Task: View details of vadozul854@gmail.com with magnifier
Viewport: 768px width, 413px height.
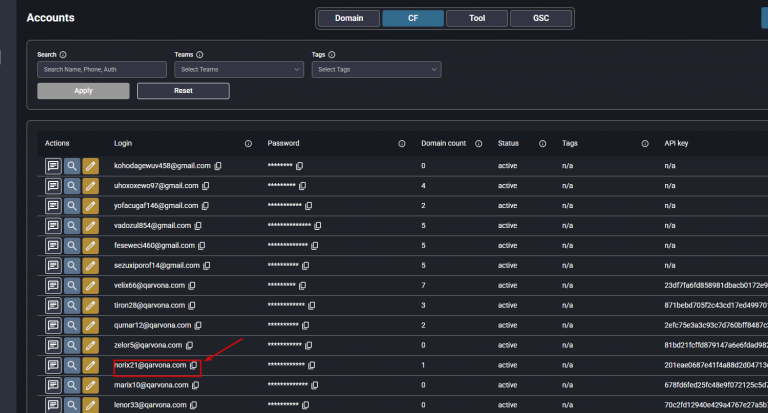Action: click(72, 226)
